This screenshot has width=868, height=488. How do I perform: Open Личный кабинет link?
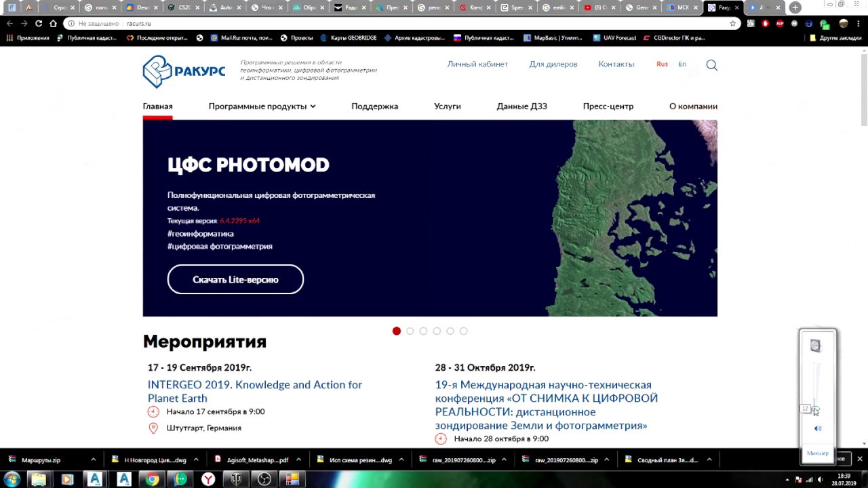(x=477, y=64)
